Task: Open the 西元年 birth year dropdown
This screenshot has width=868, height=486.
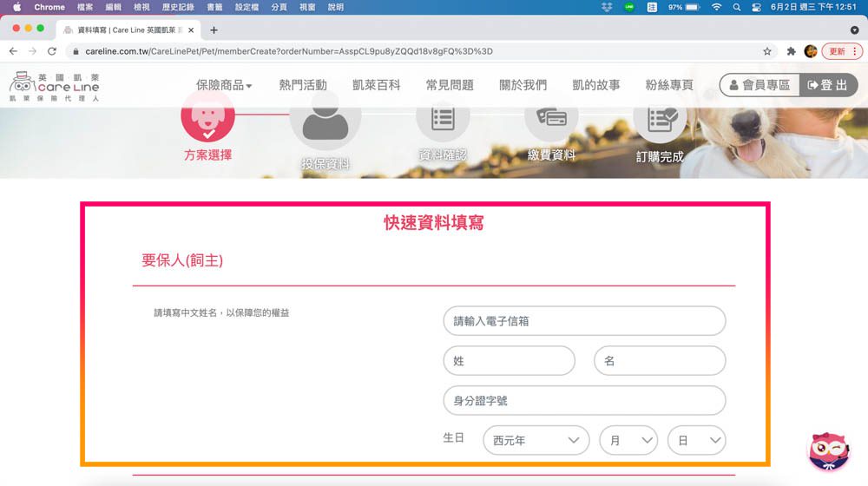Action: [536, 440]
